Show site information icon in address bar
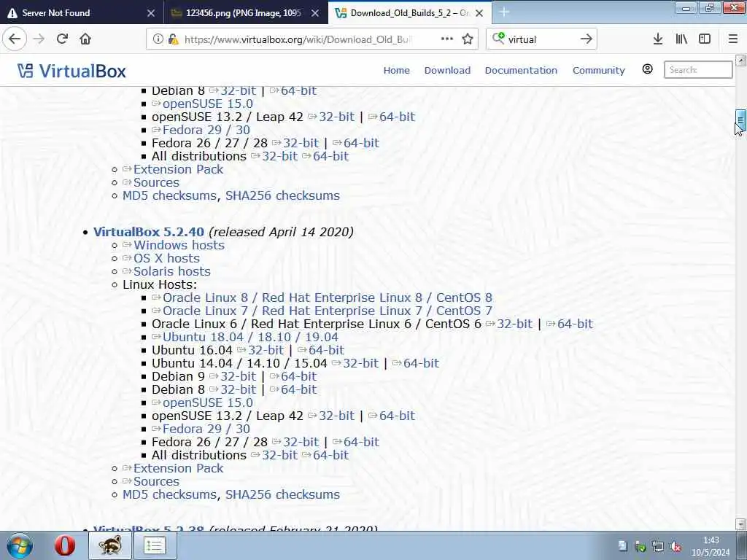 [x=158, y=39]
